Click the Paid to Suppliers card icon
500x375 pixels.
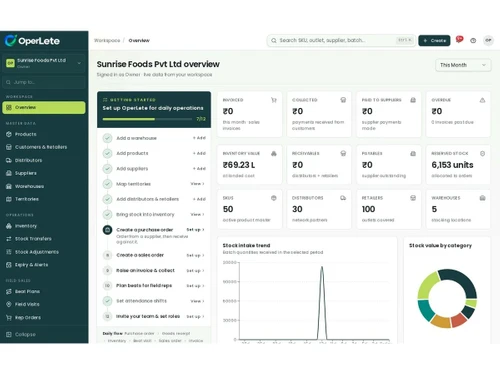click(x=413, y=100)
